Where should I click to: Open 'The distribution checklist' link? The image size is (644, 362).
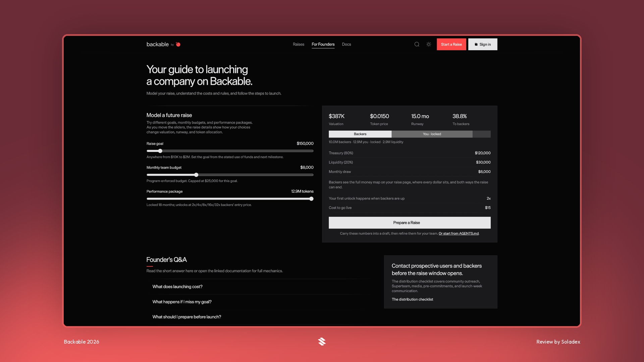412,299
